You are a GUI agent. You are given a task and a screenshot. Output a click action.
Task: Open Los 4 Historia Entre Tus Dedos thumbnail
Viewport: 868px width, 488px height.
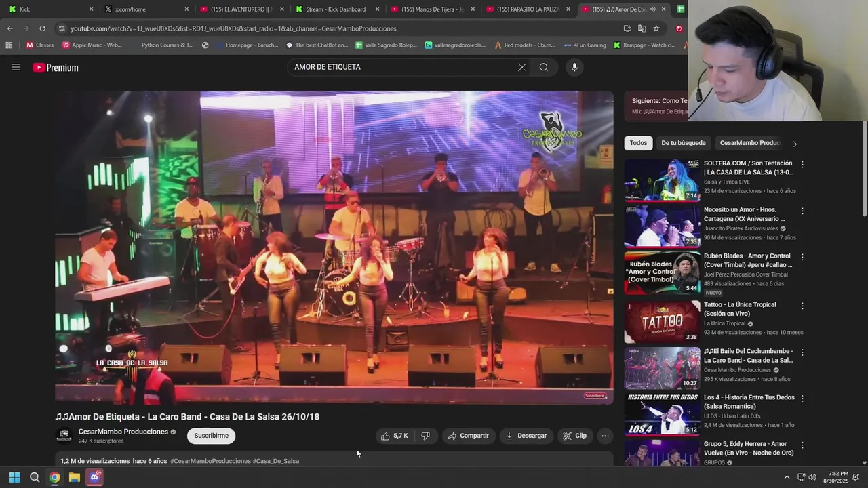point(662,414)
